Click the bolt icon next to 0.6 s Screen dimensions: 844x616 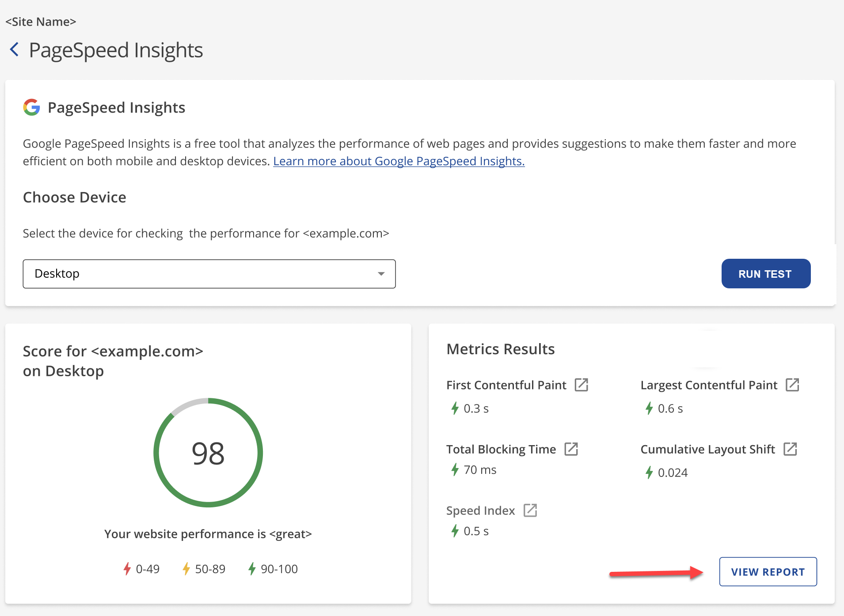coord(649,408)
